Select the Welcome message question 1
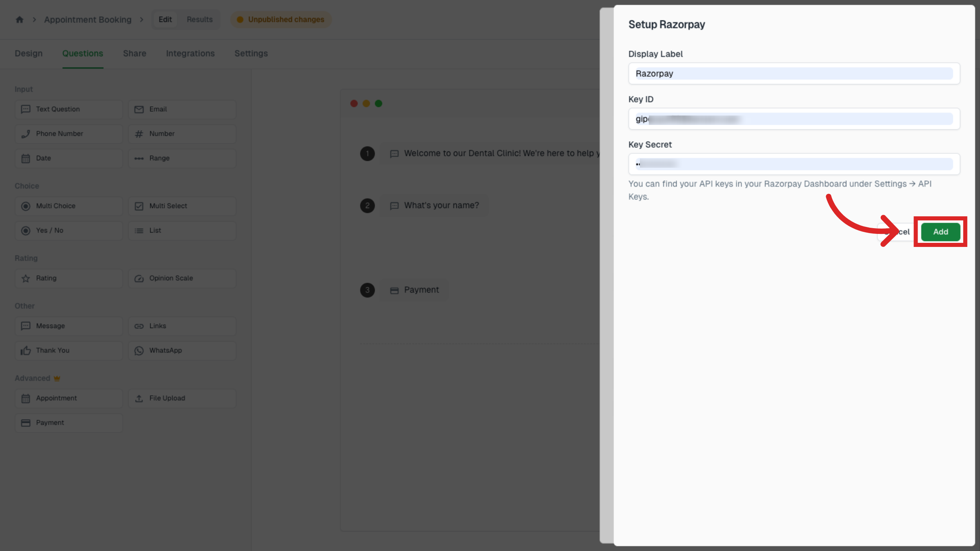 click(490, 153)
